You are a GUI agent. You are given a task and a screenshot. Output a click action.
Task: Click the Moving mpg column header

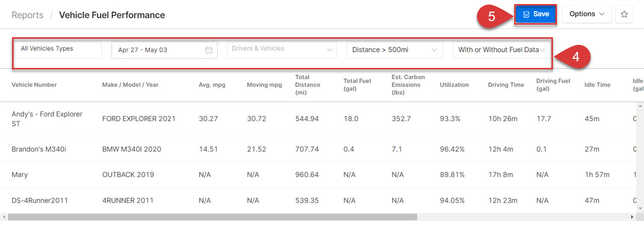[264, 85]
